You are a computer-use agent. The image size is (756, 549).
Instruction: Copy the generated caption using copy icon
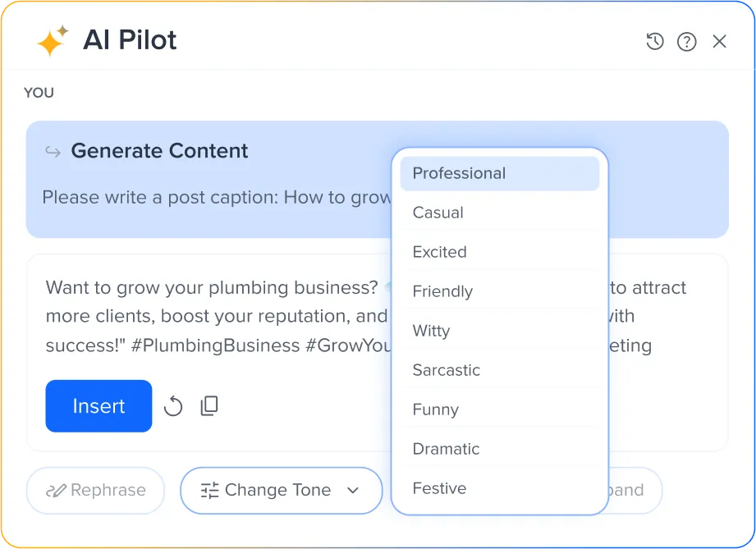click(x=208, y=405)
